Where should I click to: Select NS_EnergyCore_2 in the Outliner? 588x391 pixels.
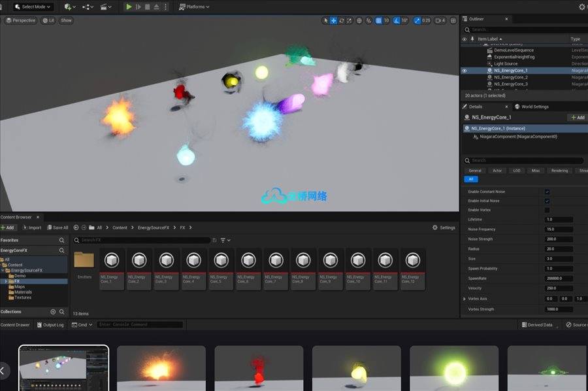tap(510, 77)
